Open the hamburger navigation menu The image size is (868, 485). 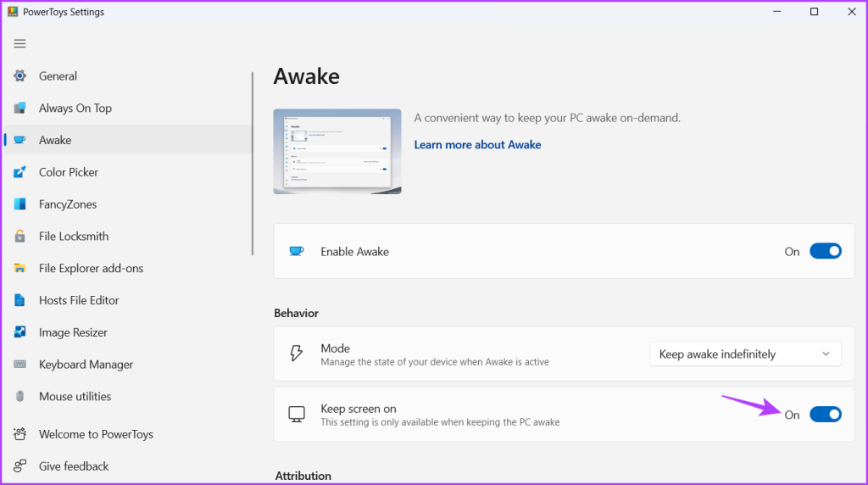pos(20,44)
